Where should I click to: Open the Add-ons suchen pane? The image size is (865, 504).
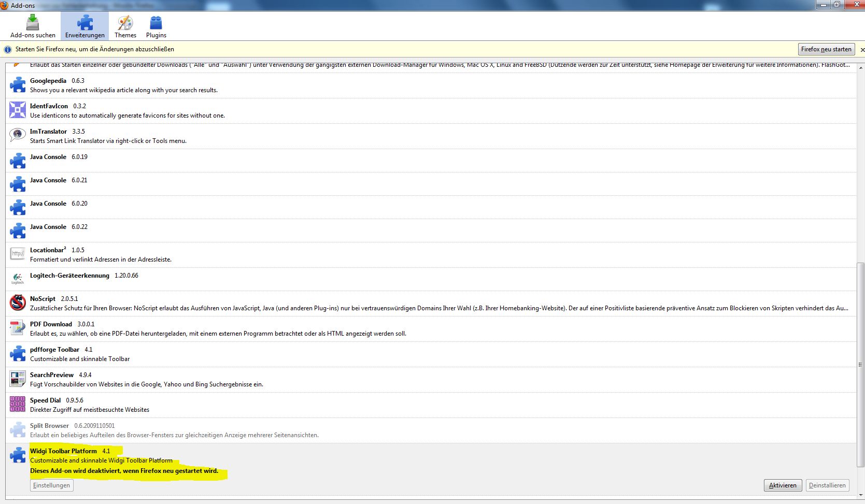tap(33, 26)
